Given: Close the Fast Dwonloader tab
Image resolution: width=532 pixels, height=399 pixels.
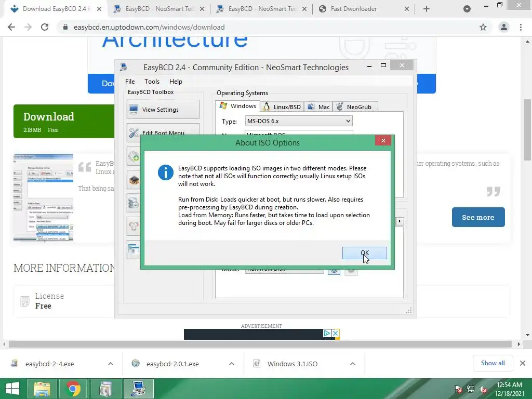Looking at the screenshot, I should pos(407,9).
